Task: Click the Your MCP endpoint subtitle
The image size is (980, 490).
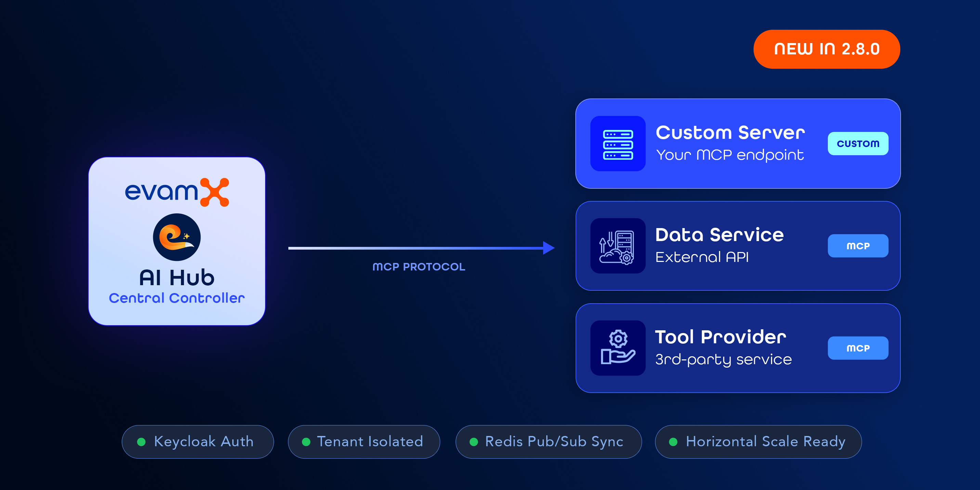Action: point(730,155)
